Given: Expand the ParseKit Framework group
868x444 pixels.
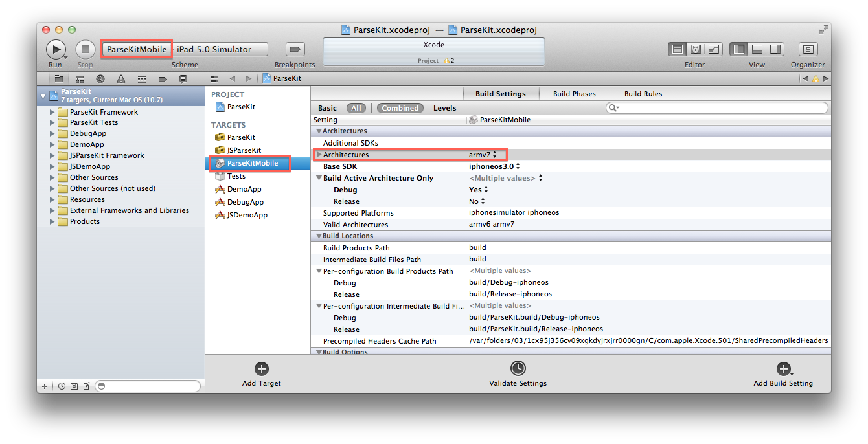Looking at the screenshot, I should click(x=52, y=112).
